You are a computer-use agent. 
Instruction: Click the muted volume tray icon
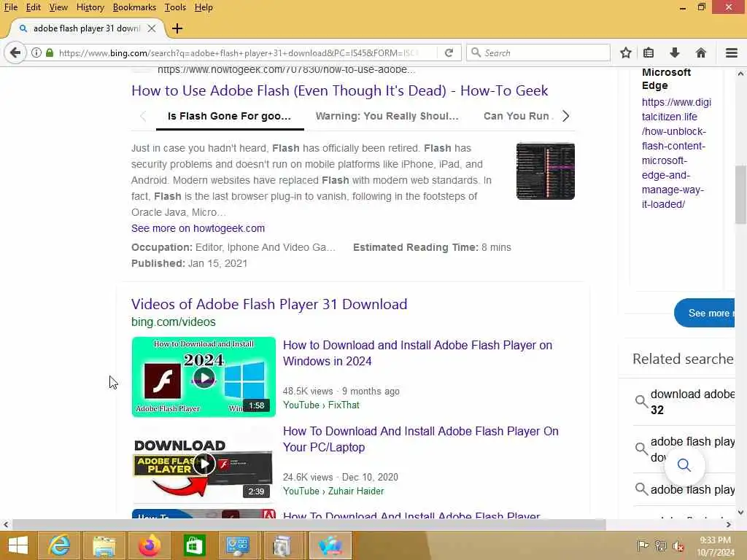click(x=678, y=545)
